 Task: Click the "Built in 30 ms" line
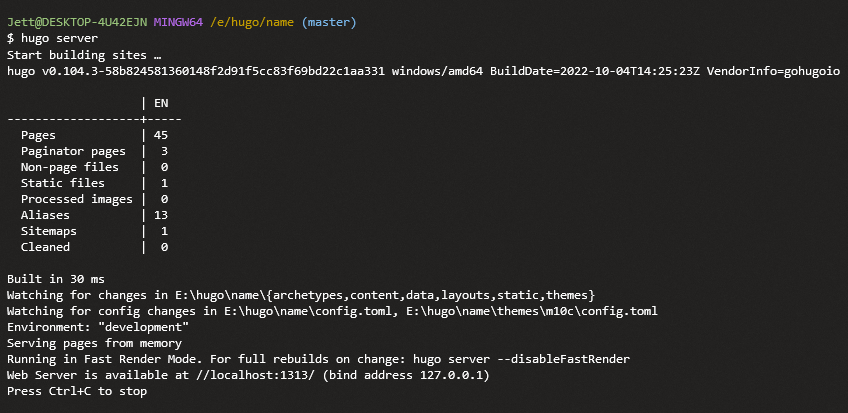[x=56, y=279]
